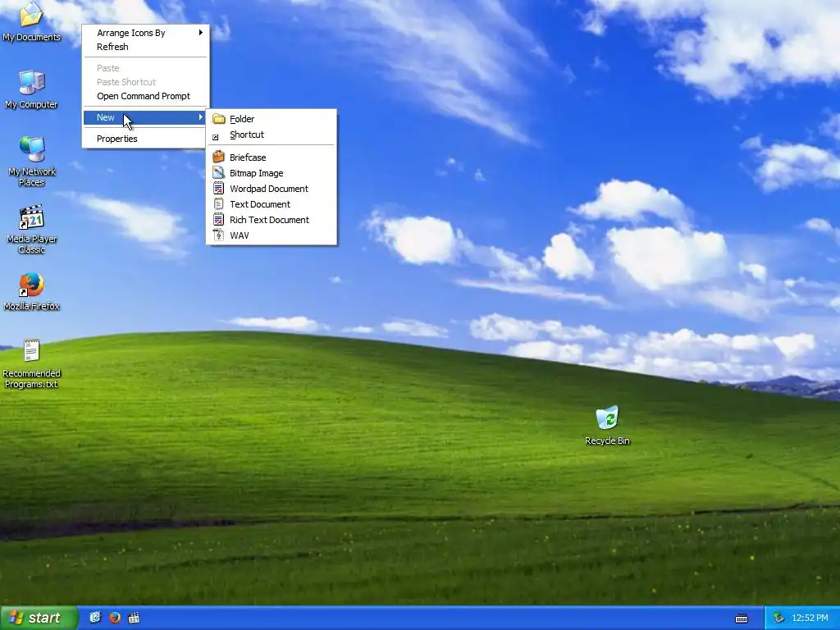The image size is (840, 630).
Task: Click the system tray icon beside the clock
Action: (x=778, y=619)
